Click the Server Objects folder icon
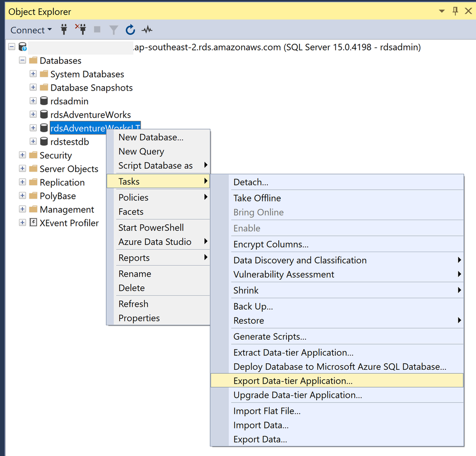 (33, 168)
